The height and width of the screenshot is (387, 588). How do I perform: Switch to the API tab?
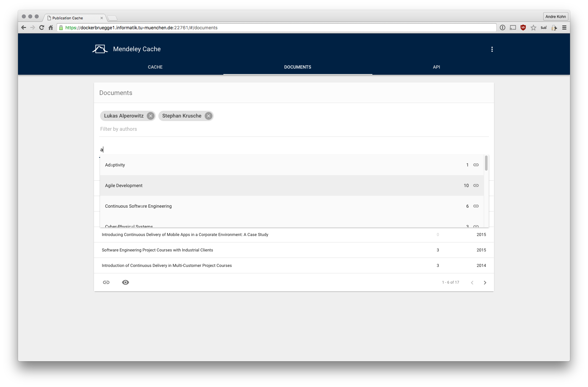click(x=436, y=67)
